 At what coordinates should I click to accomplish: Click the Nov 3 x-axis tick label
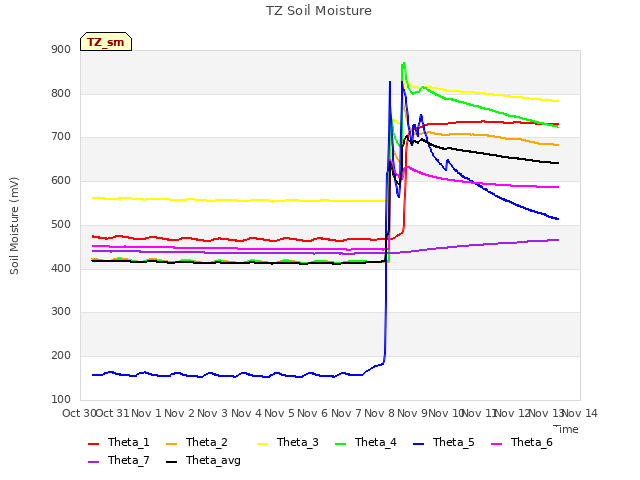pyautogui.click(x=213, y=413)
